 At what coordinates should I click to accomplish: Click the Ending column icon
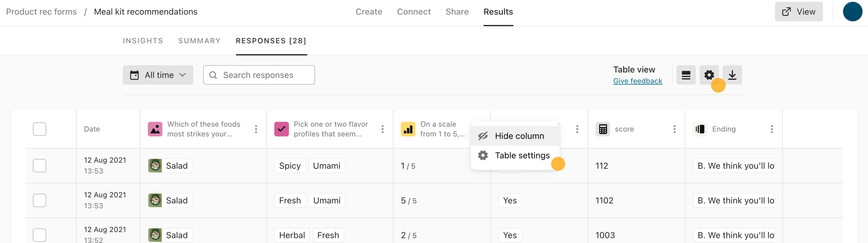(700, 129)
